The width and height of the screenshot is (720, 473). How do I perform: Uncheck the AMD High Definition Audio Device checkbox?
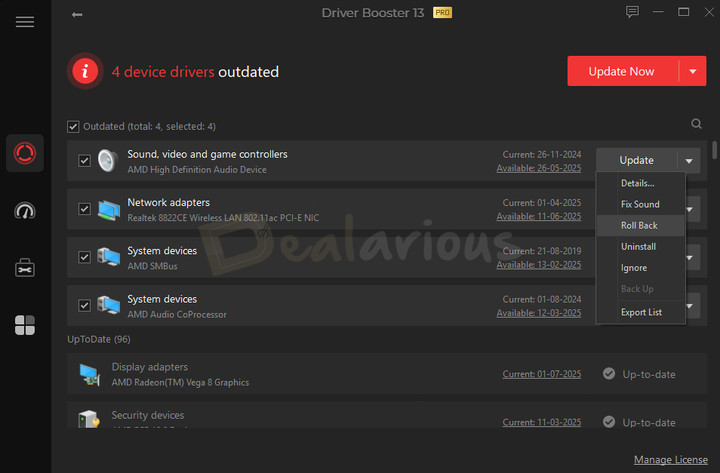point(85,161)
